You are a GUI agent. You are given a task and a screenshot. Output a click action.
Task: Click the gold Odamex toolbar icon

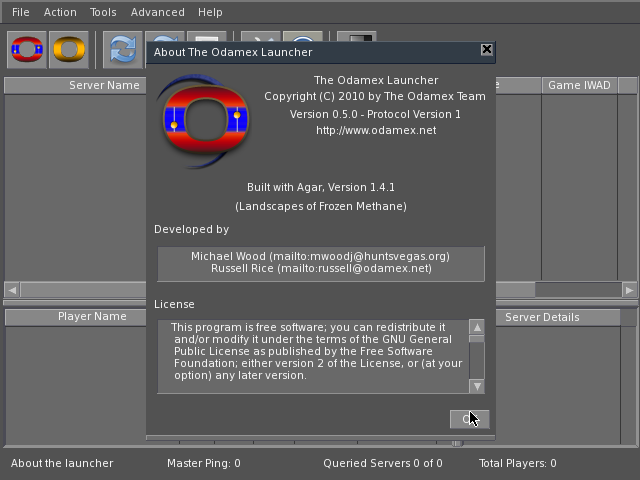pos(69,49)
